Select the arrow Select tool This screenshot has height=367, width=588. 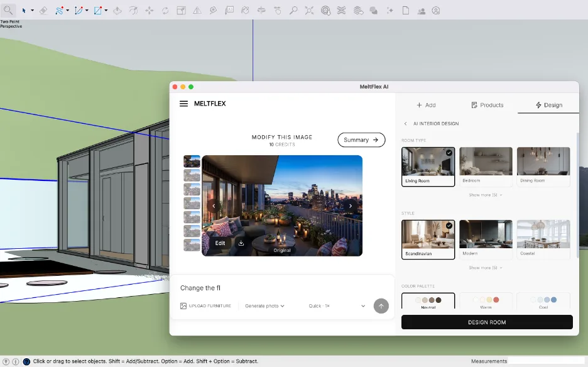tap(24, 11)
